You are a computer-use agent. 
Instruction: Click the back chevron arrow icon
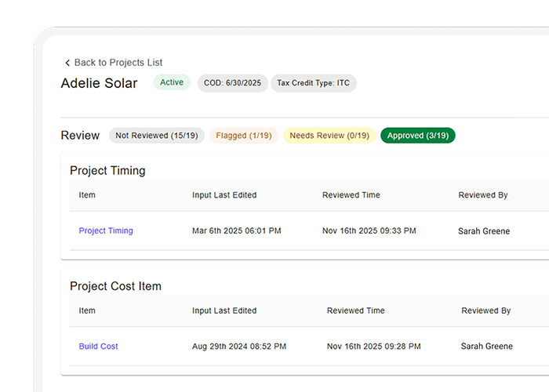(67, 63)
